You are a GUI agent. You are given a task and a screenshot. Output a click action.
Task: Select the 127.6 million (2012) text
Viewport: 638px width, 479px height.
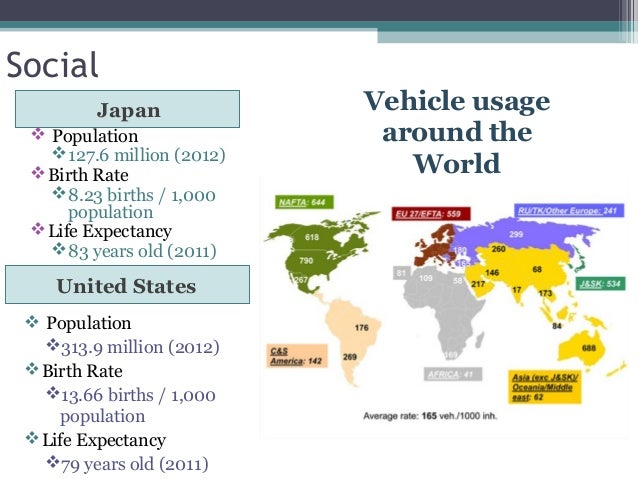point(145,155)
